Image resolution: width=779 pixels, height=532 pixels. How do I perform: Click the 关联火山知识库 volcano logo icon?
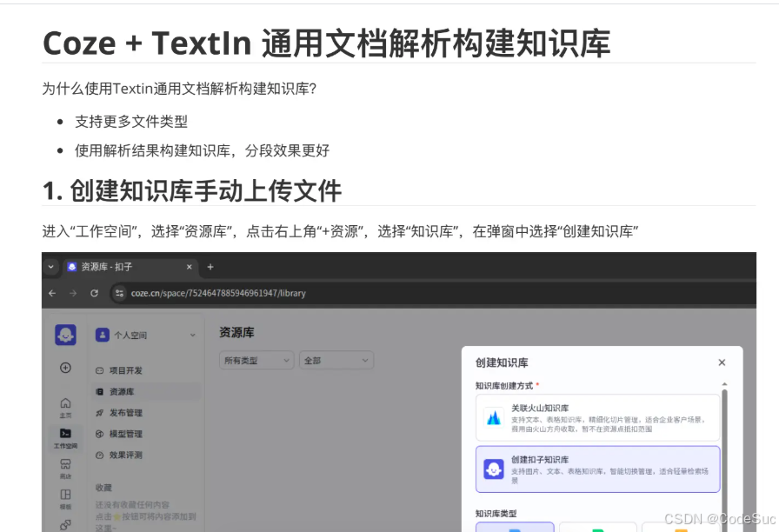click(x=494, y=417)
